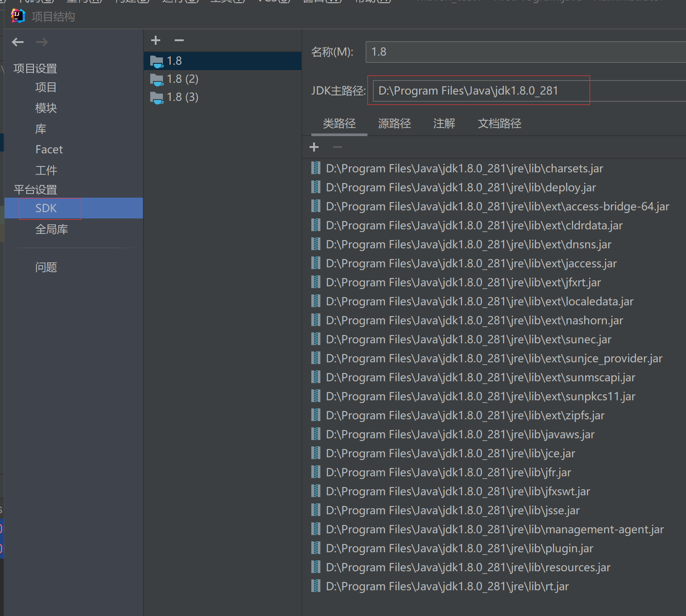686x616 pixels.
Task: Switch to the 注解 tab
Action: pos(444,123)
